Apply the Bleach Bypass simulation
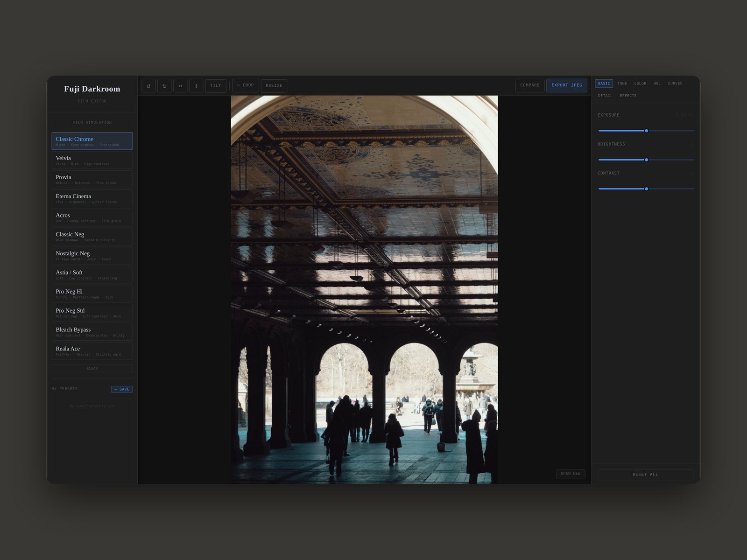 tap(92, 332)
